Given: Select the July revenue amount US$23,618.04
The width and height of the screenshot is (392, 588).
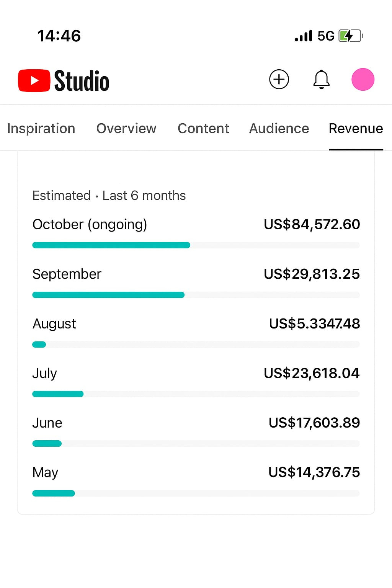Looking at the screenshot, I should [x=312, y=373].
